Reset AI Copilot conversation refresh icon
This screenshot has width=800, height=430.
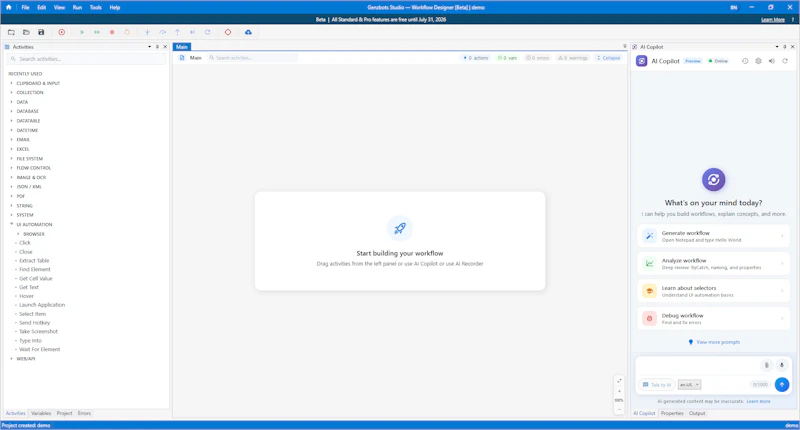[785, 61]
